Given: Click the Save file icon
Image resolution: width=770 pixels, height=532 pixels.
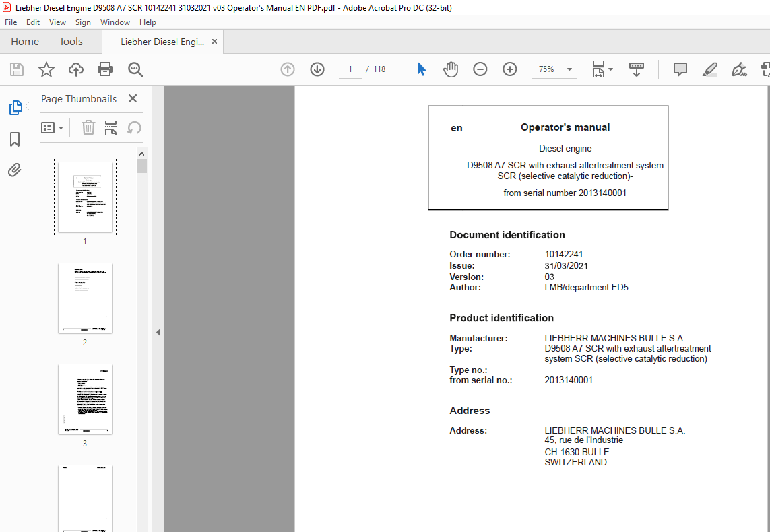Looking at the screenshot, I should point(17,69).
